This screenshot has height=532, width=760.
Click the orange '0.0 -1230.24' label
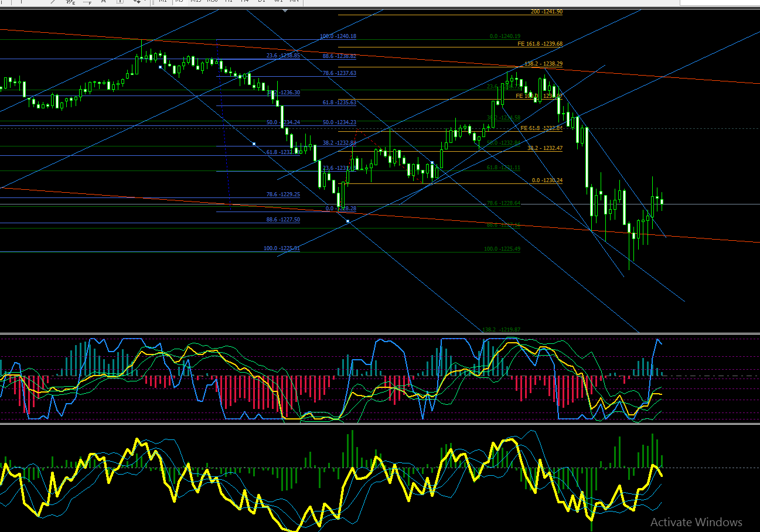547,180
